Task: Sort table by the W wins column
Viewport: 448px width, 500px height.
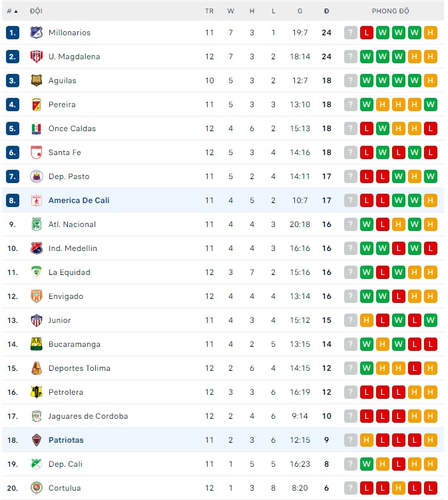Action: click(230, 11)
